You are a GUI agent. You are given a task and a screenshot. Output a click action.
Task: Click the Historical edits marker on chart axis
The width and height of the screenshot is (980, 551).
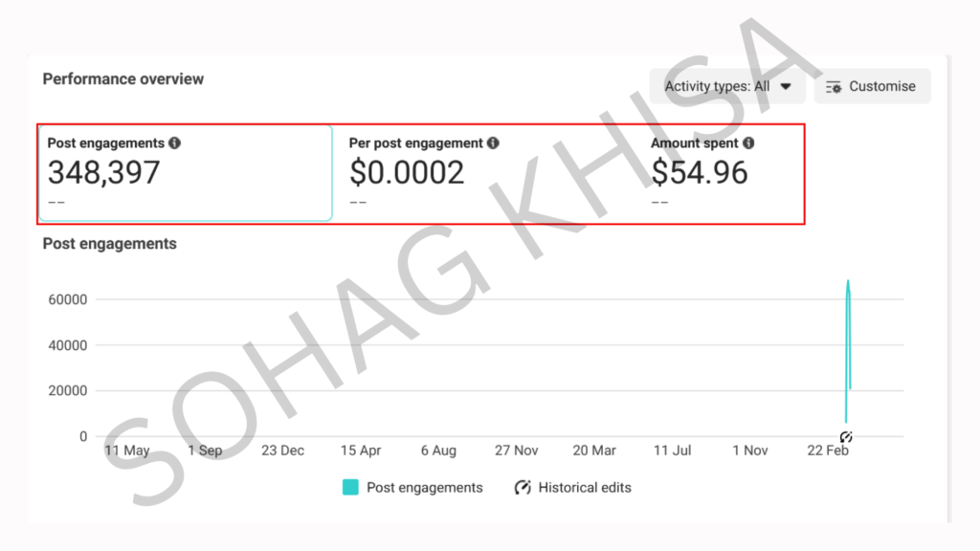(x=846, y=436)
